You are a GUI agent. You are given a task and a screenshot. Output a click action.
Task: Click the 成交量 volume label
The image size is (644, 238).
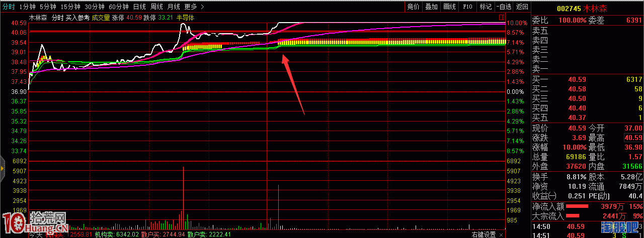point(100,18)
